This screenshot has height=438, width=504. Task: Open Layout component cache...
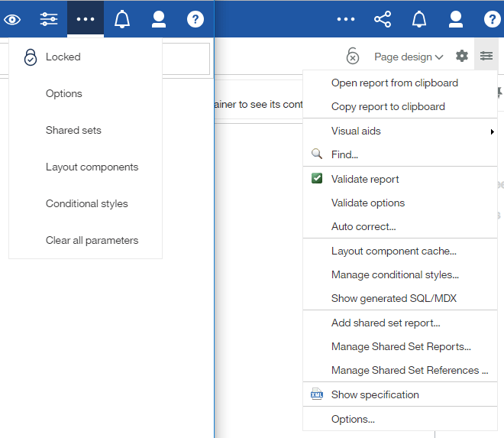coord(400,251)
